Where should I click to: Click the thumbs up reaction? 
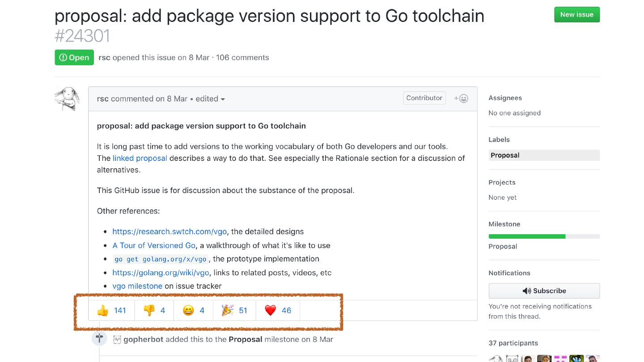111,310
